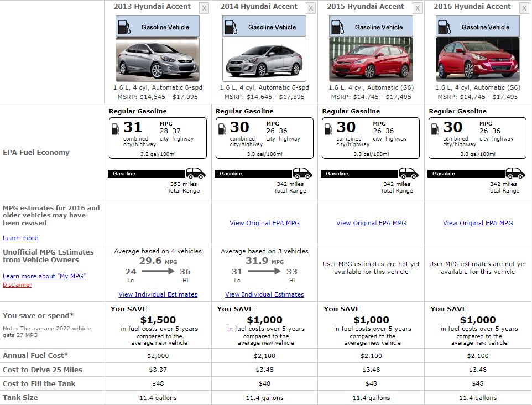View Individual Estimates for 2013 Accent
This screenshot has width=532, height=405.
point(158,294)
